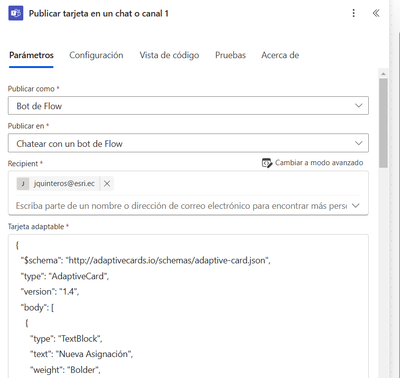This screenshot has height=378, width=400.
Task: Expand the Recipient suggestions chevron
Action: [356, 205]
